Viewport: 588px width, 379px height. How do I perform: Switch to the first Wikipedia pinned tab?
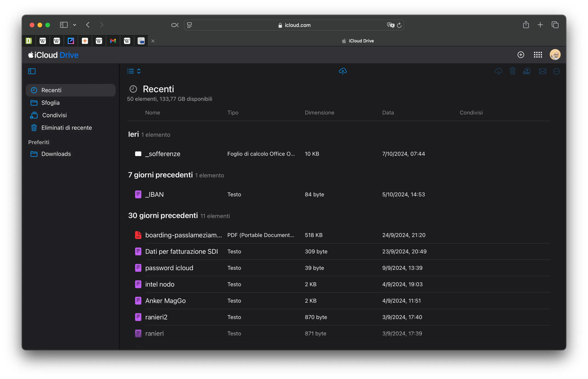click(43, 41)
